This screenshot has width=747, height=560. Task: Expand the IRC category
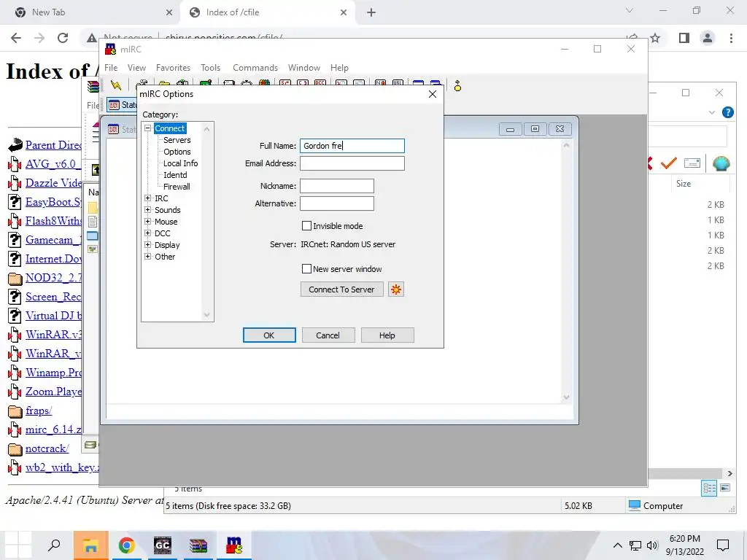[x=147, y=198]
